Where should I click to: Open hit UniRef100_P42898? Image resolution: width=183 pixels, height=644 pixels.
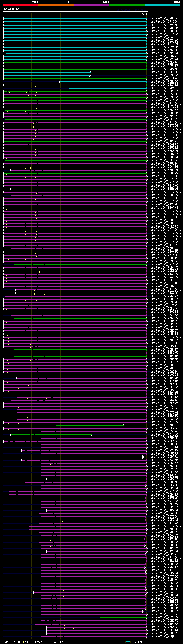pos(164,204)
